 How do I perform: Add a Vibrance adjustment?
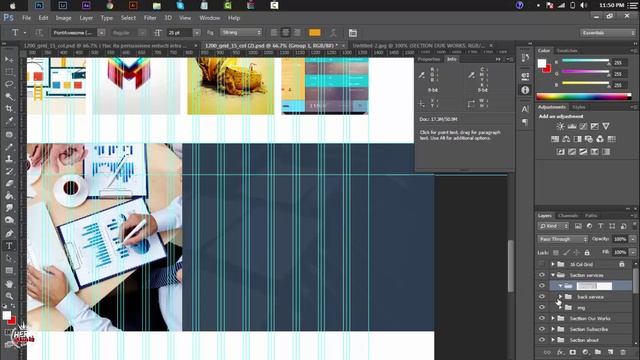click(x=606, y=126)
